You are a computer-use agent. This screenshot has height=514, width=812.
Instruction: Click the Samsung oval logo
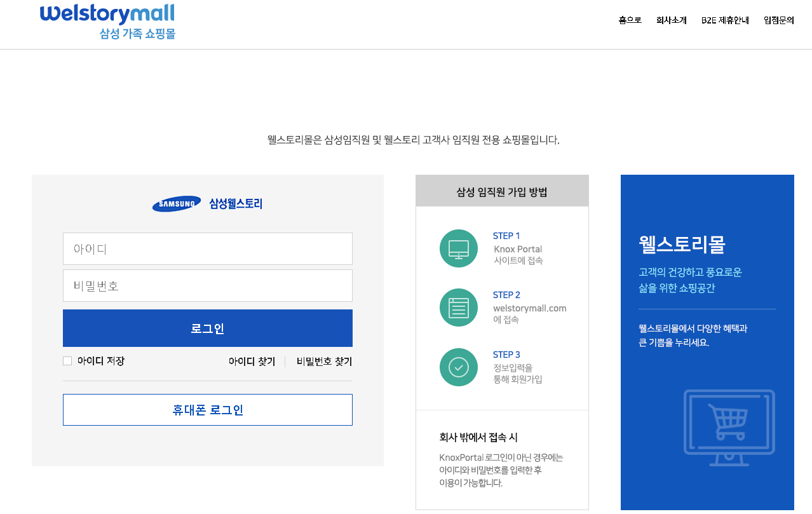click(x=177, y=204)
